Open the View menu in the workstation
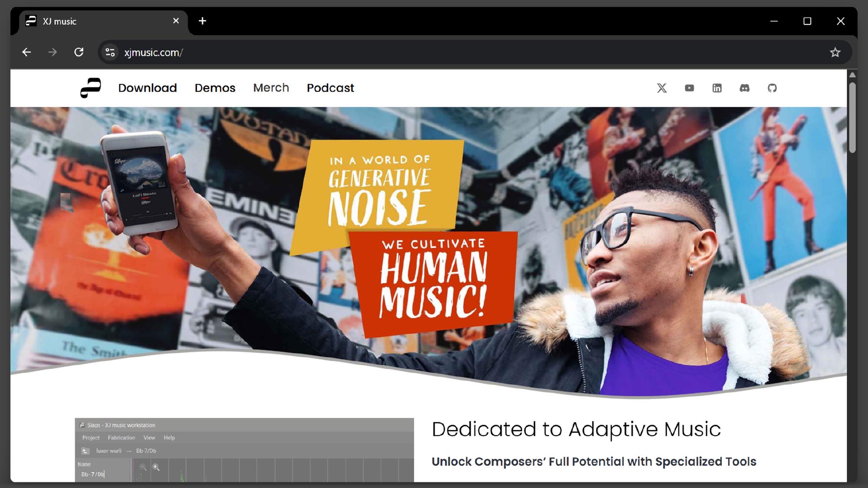Image resolution: width=868 pixels, height=488 pixels. [149, 438]
